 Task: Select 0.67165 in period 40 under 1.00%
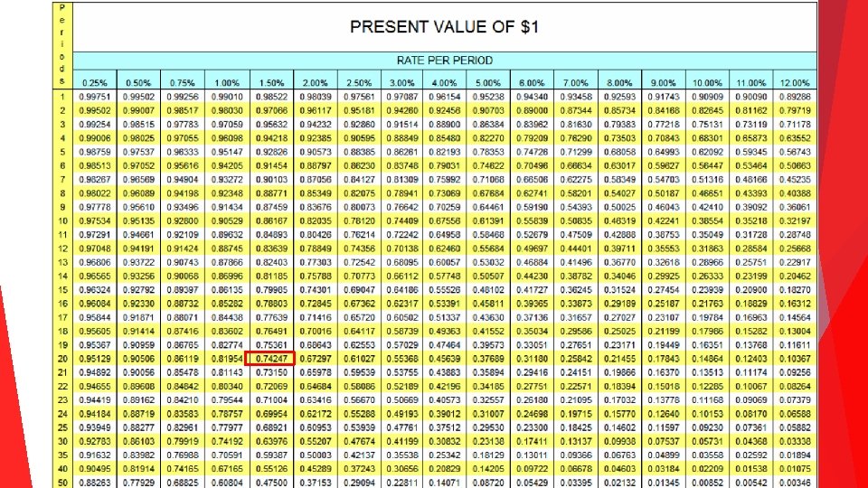[x=226, y=469]
